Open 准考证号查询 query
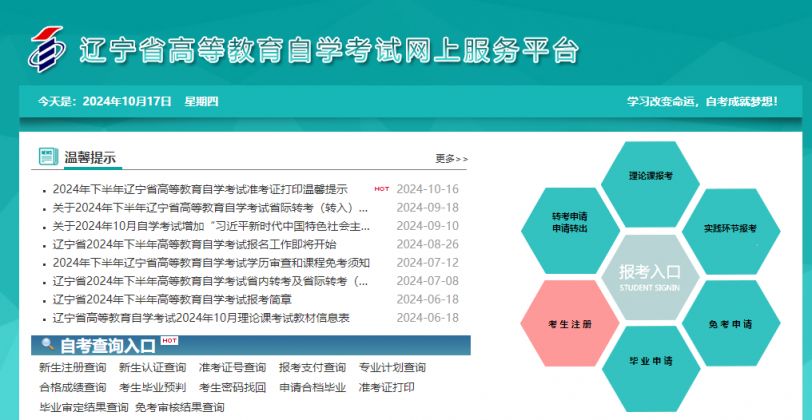Viewport: 812px width, 420px height. (x=232, y=368)
